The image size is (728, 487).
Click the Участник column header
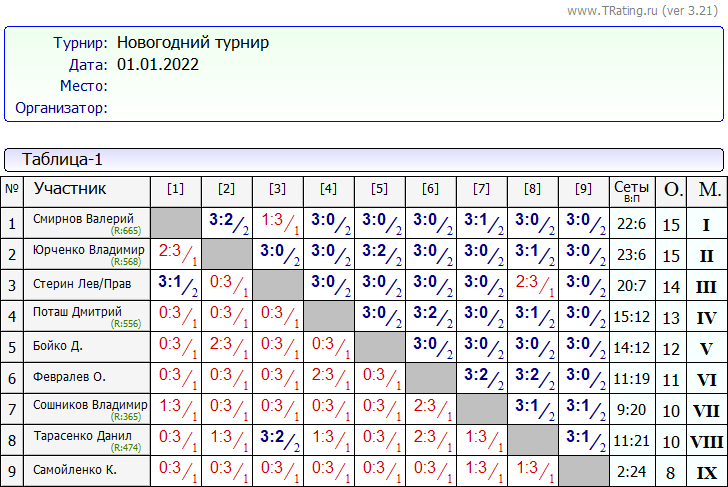tap(70, 189)
